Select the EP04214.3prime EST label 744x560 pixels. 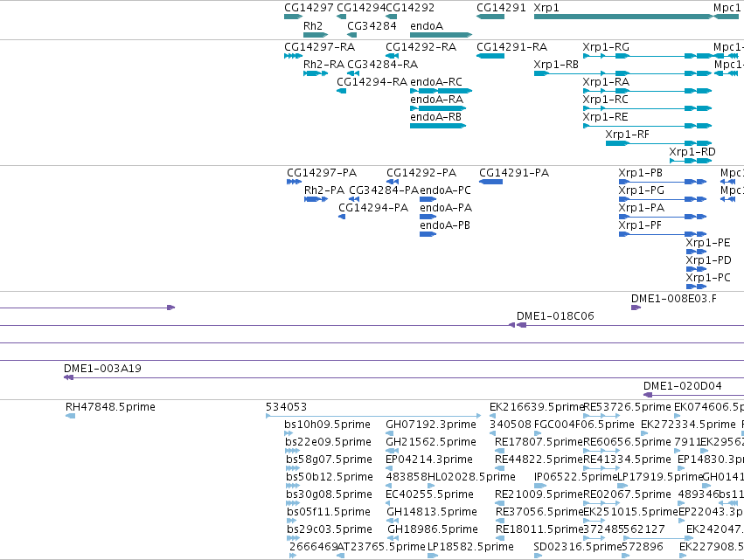(x=429, y=460)
